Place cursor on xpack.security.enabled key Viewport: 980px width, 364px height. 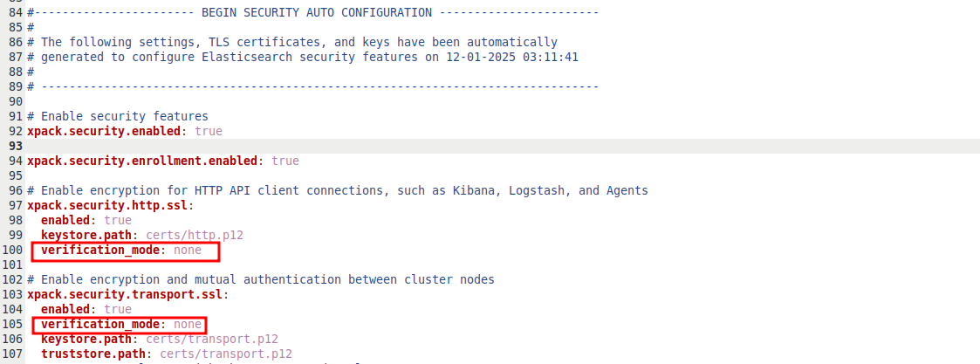click(104, 131)
